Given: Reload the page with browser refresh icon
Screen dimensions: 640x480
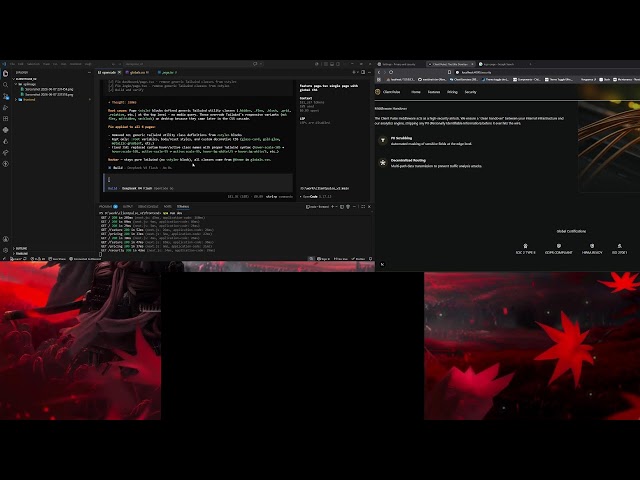Looking at the screenshot, I should point(391,72).
